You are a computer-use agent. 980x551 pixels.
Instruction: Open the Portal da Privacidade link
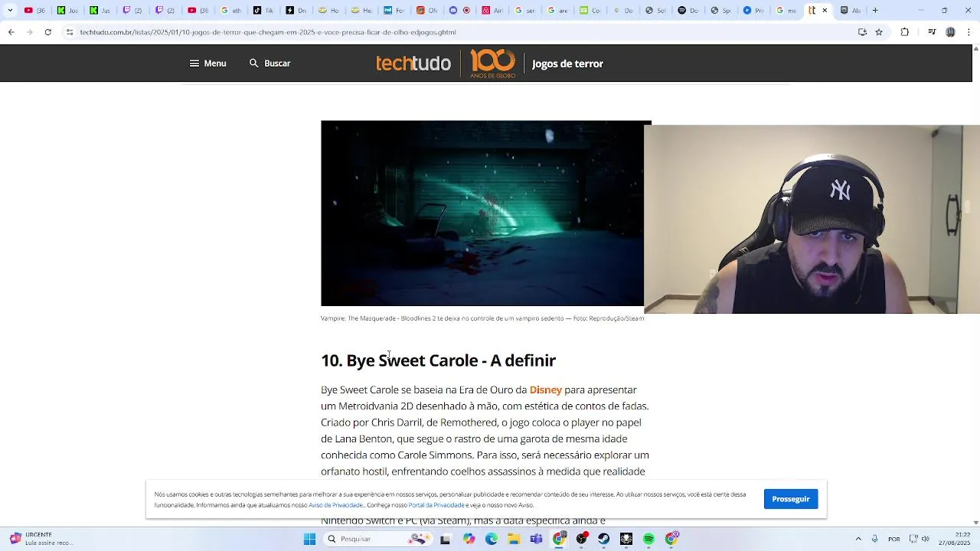(436, 505)
